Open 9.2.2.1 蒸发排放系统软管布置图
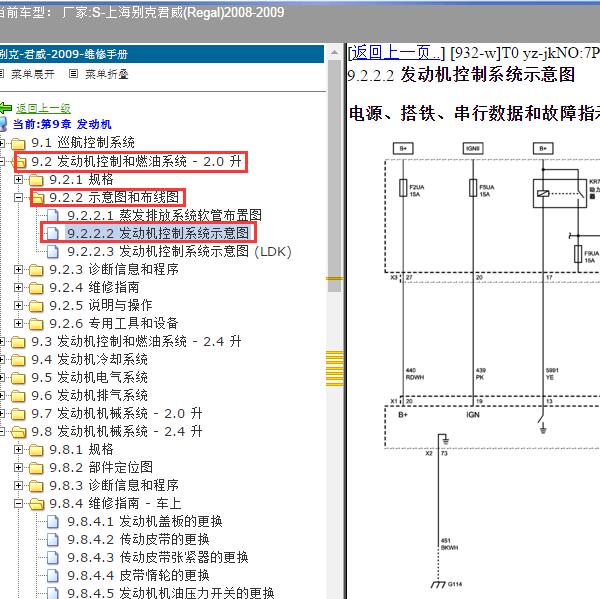 [165, 215]
